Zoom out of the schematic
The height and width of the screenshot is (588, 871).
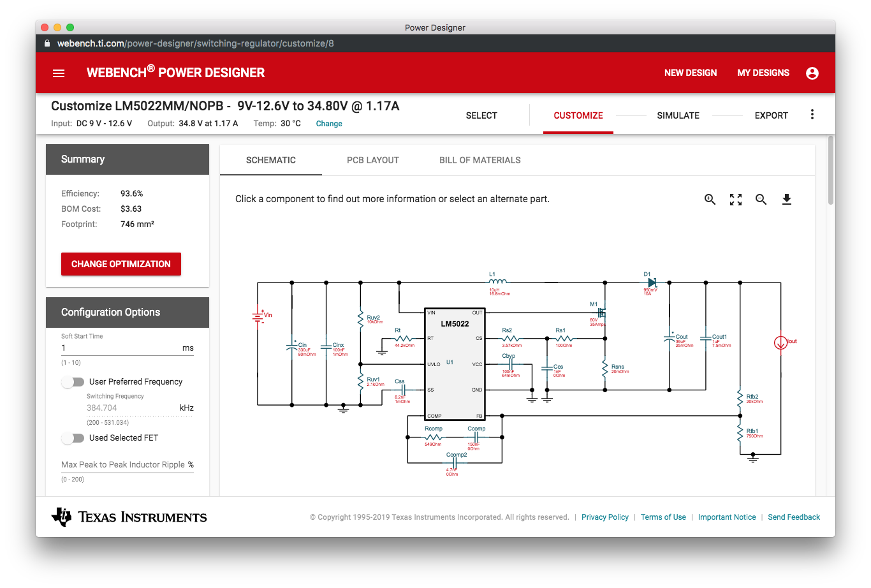coord(761,200)
